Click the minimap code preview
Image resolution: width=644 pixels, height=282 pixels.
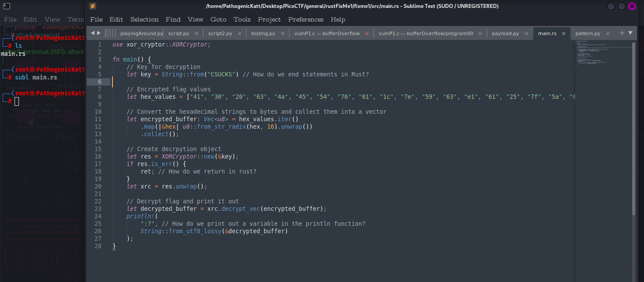click(603, 54)
